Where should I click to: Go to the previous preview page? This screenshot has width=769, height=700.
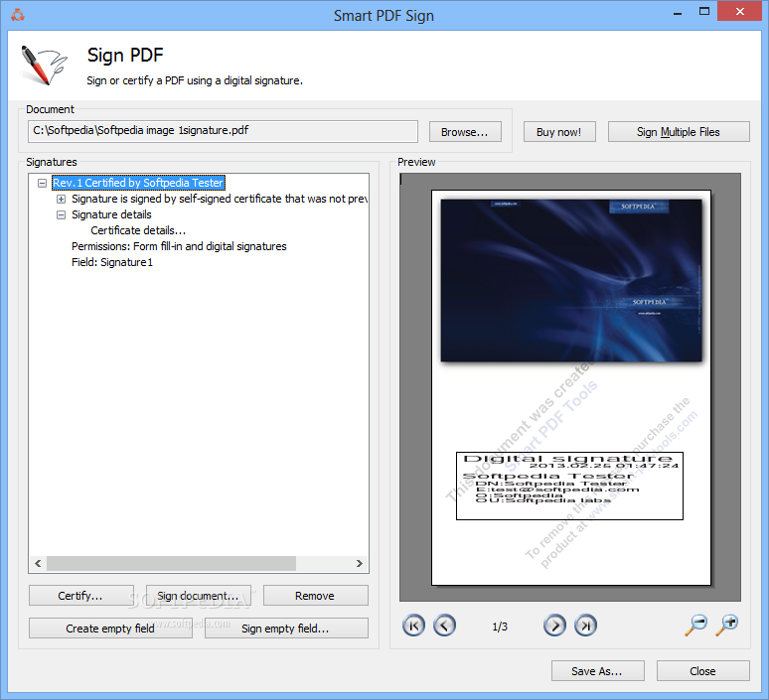click(x=444, y=625)
